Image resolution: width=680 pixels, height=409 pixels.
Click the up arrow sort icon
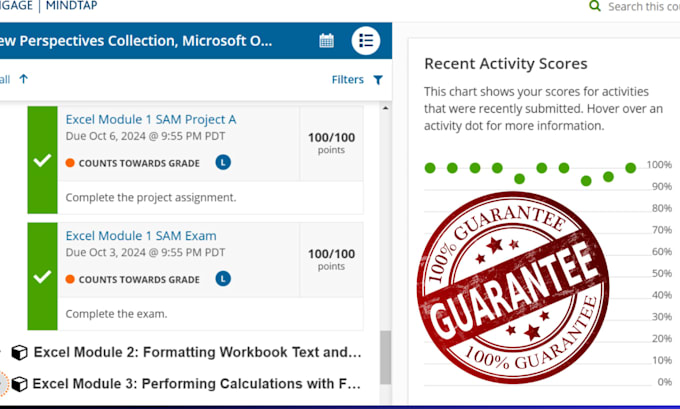pos(24,79)
